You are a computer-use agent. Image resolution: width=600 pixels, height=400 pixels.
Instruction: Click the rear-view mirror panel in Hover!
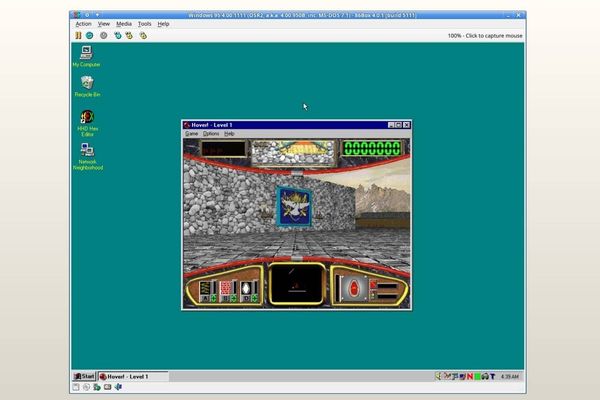[x=293, y=153]
